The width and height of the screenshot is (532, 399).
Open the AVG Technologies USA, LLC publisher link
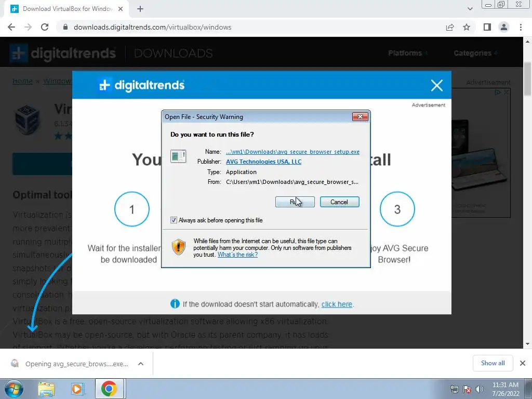(x=263, y=162)
